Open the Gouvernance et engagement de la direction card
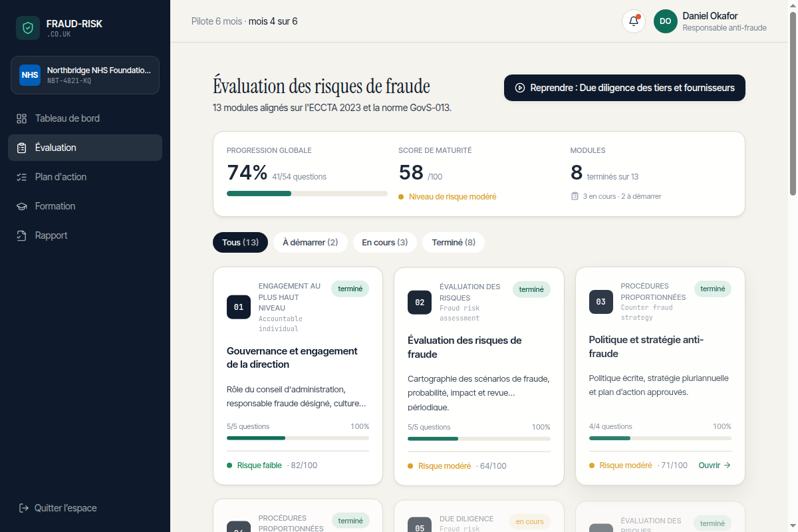Image resolution: width=798 pixels, height=532 pixels. pos(298,376)
